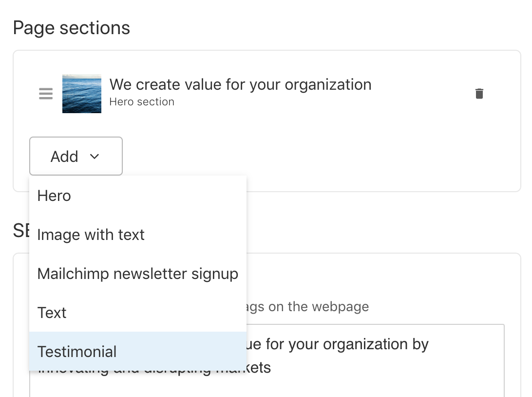532x397 pixels.
Task: Add a Text section from the menu
Action: 52,313
